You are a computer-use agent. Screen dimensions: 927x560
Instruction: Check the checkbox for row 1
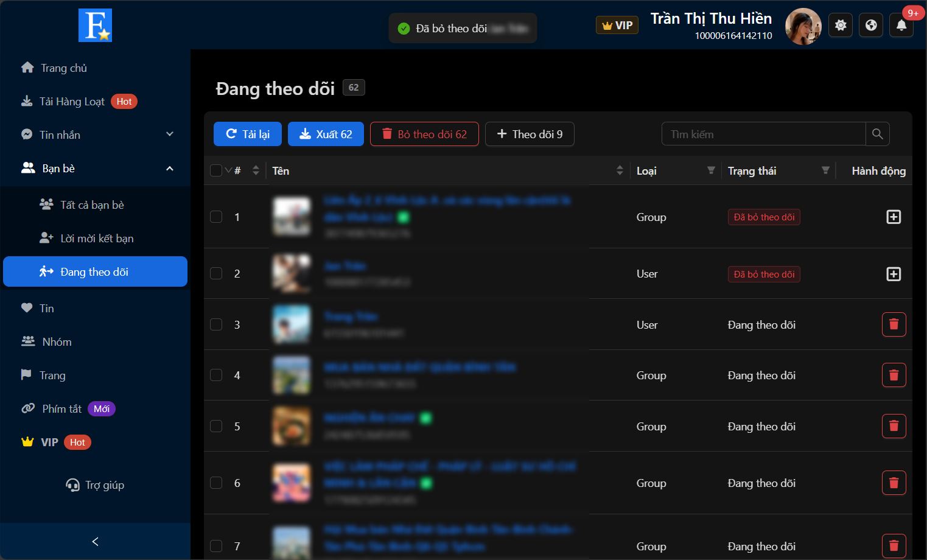point(216,217)
